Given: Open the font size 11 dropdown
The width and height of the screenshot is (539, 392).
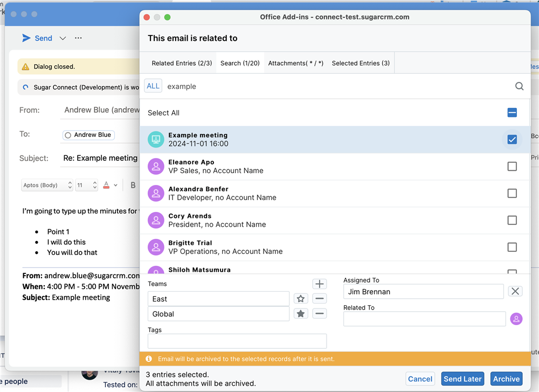Looking at the screenshot, I should pyautogui.click(x=86, y=185).
